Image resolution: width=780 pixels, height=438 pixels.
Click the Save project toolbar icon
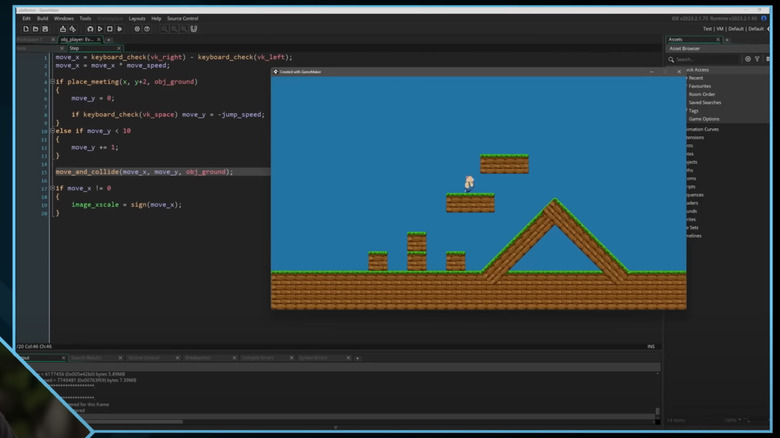(46, 29)
